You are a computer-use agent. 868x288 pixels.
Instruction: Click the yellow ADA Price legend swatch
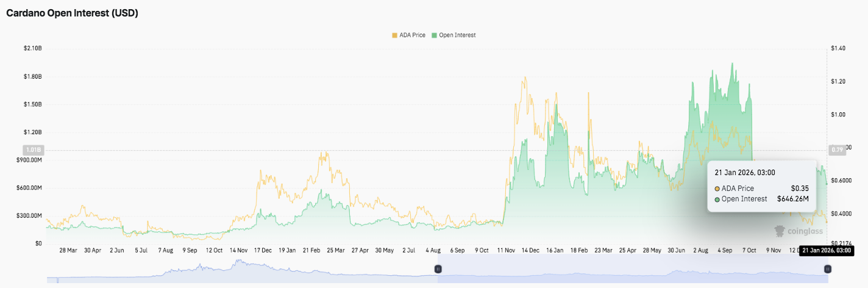[394, 35]
